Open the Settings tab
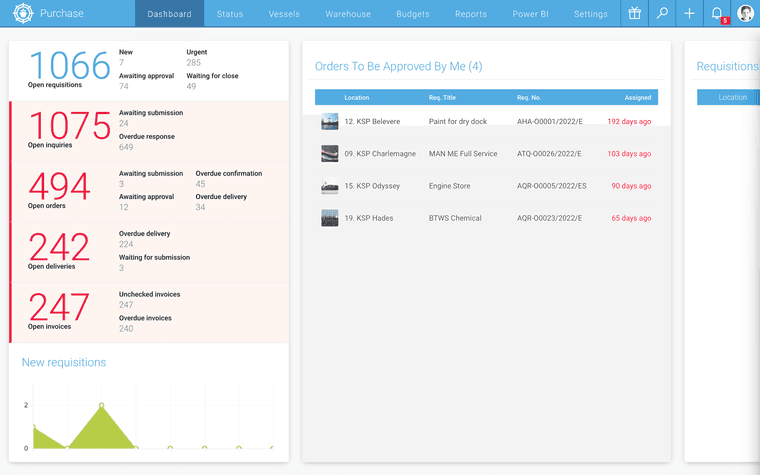 590,14
